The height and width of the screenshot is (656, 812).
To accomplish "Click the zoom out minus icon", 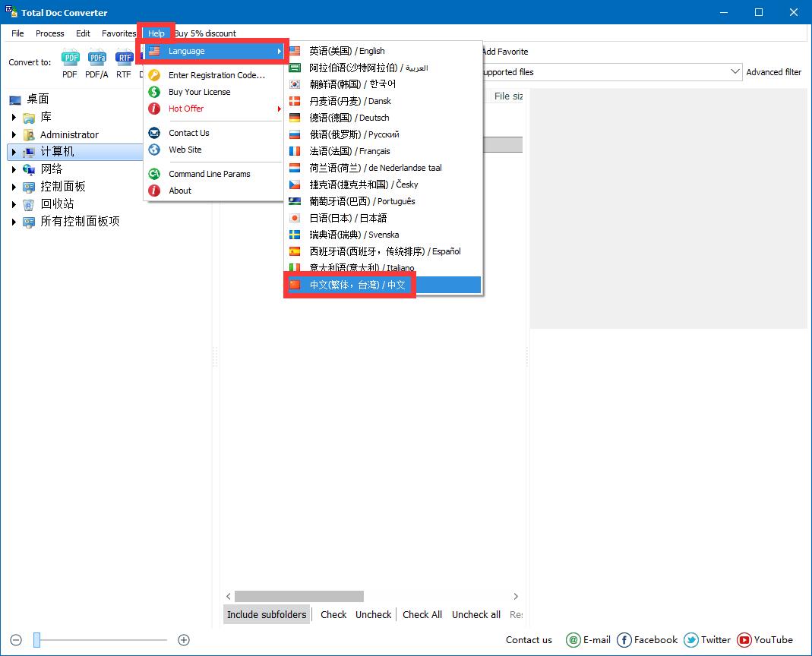I will click(x=16, y=640).
